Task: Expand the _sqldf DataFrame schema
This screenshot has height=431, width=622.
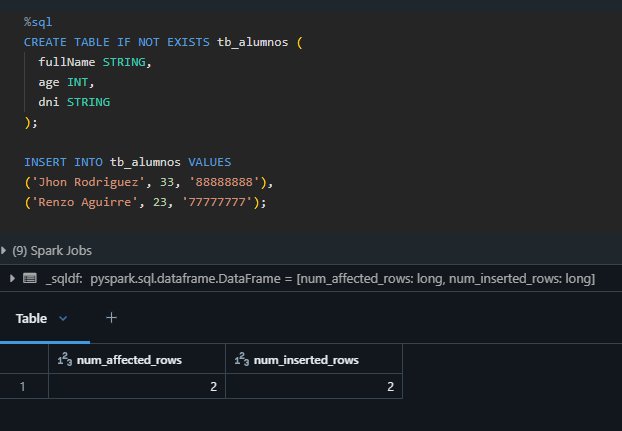Action: click(x=12, y=278)
